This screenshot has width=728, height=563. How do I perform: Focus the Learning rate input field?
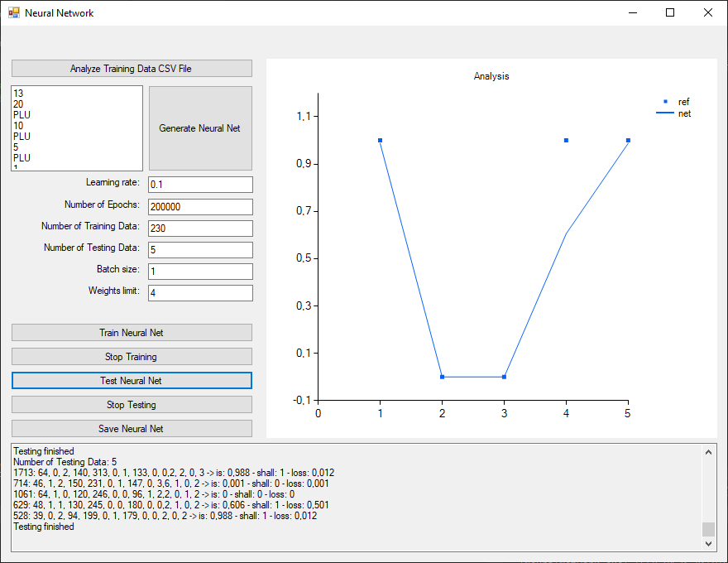click(x=200, y=185)
